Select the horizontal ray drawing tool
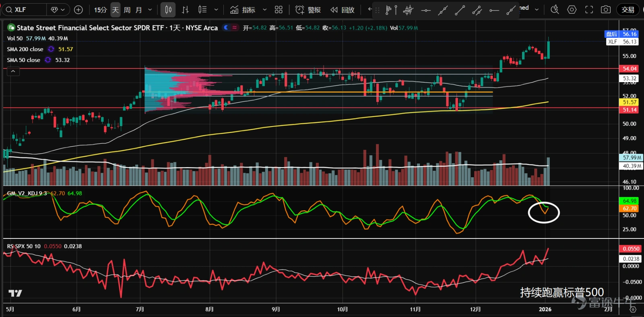Image resolution: width=644 pixels, height=317 pixels. tap(494, 10)
